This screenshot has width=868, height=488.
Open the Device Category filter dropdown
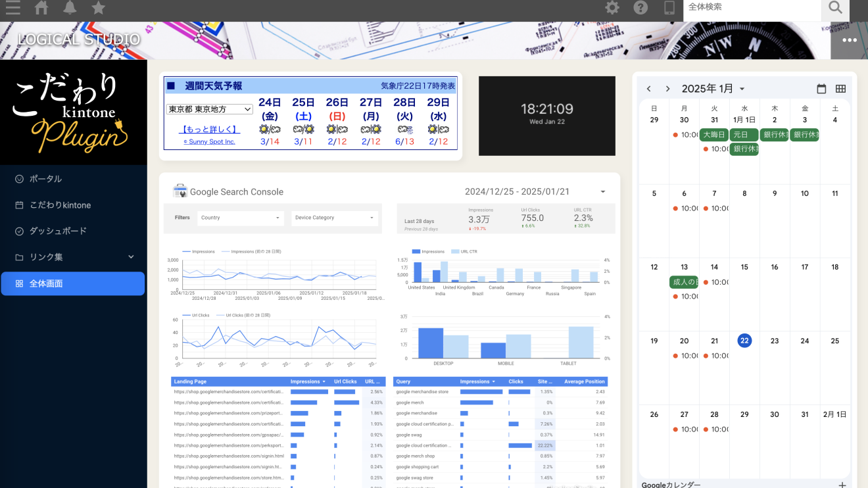(335, 218)
